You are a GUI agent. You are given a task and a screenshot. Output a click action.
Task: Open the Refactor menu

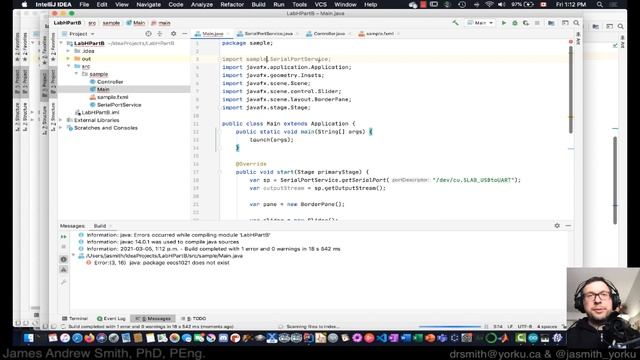click(x=232, y=4)
